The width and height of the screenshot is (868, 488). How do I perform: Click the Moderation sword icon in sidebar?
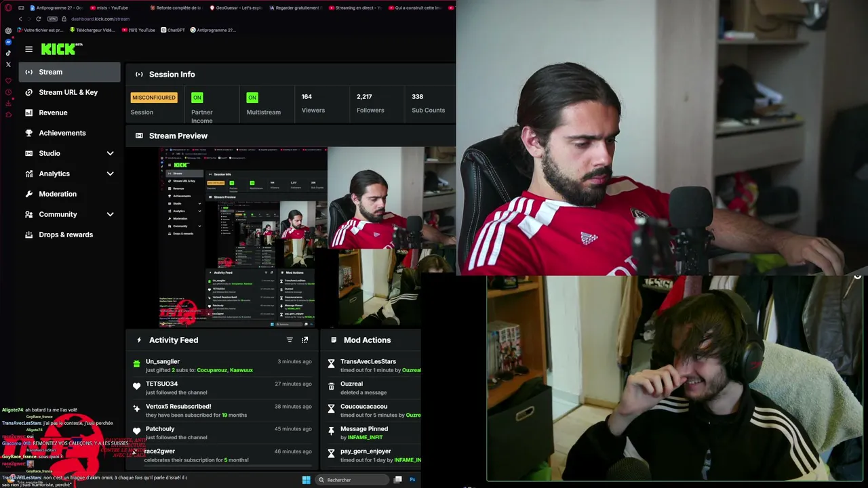point(28,194)
